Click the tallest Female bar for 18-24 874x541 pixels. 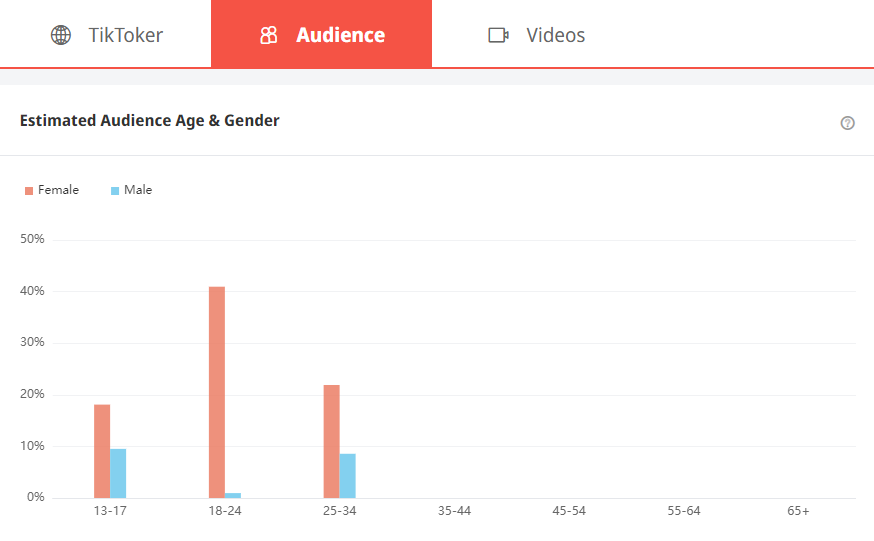[217, 392]
